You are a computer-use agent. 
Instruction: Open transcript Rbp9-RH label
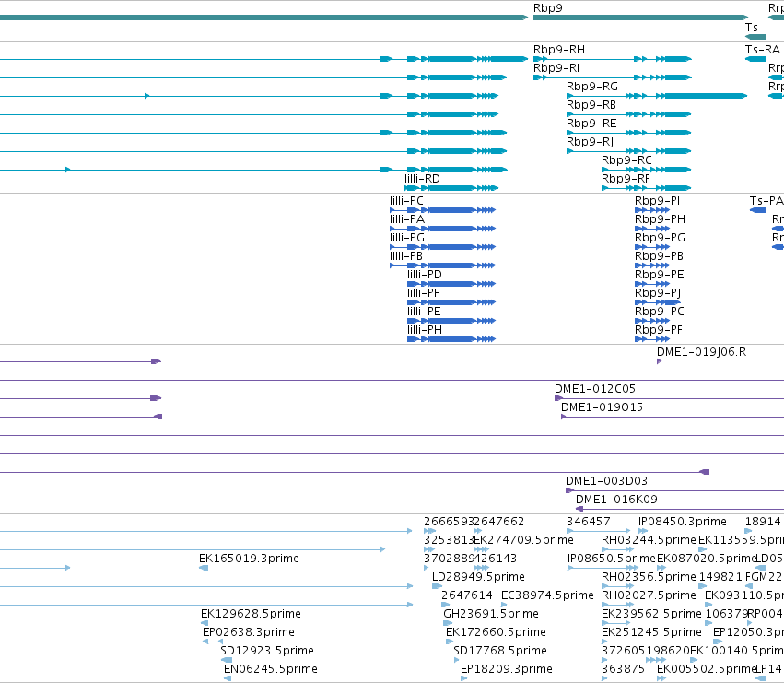(x=559, y=50)
